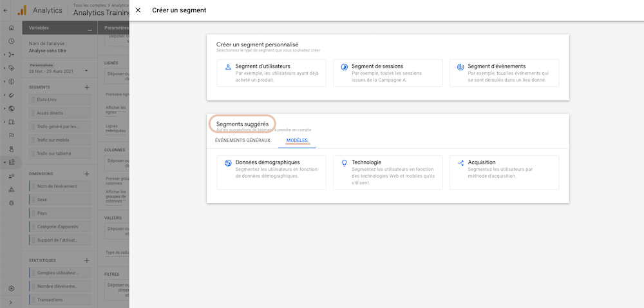
Task: Open Tous les comptes breadcrumb link
Action: coord(89,5)
